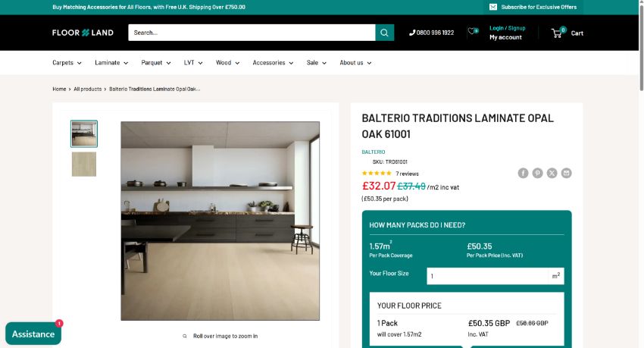Screen dimensions: 644x348
Task: Share product by email icon
Action: (567, 173)
